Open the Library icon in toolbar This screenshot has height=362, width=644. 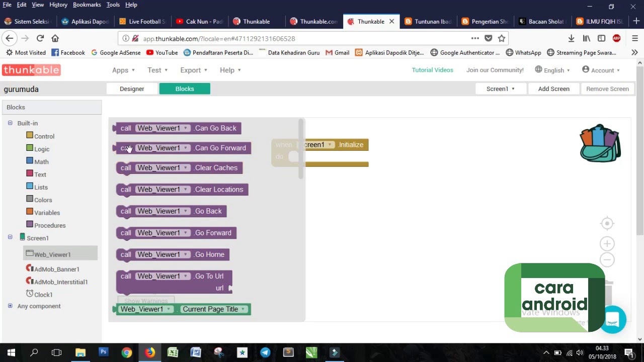(586, 38)
